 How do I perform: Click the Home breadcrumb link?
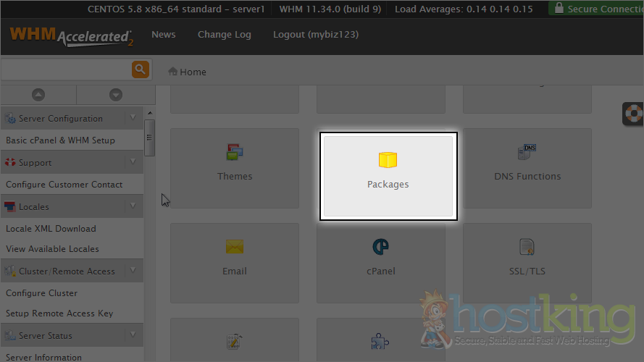coord(193,72)
